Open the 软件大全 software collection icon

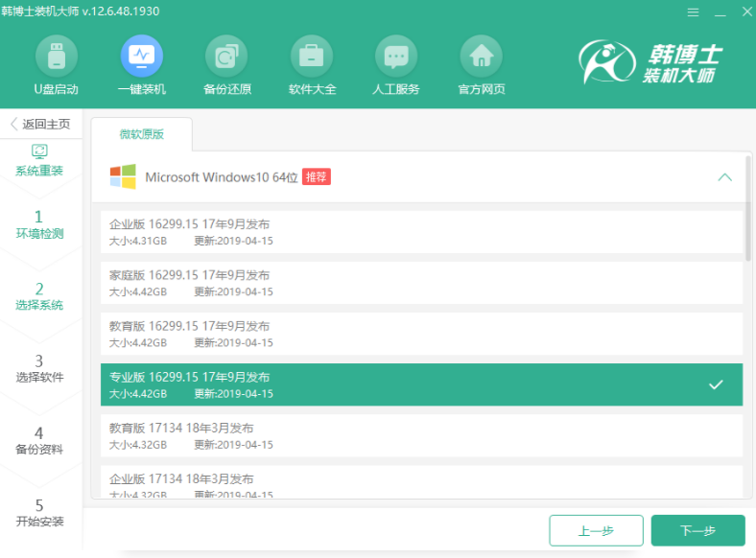point(312,57)
